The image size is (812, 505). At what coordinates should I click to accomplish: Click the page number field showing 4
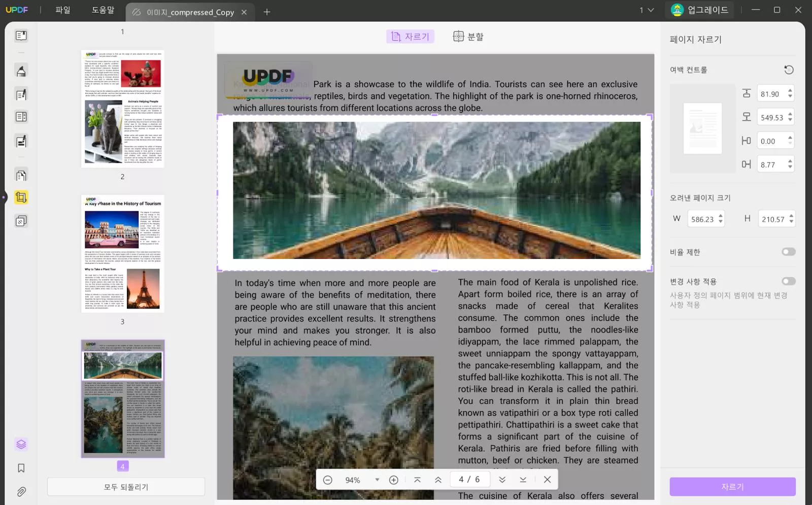[x=469, y=480]
